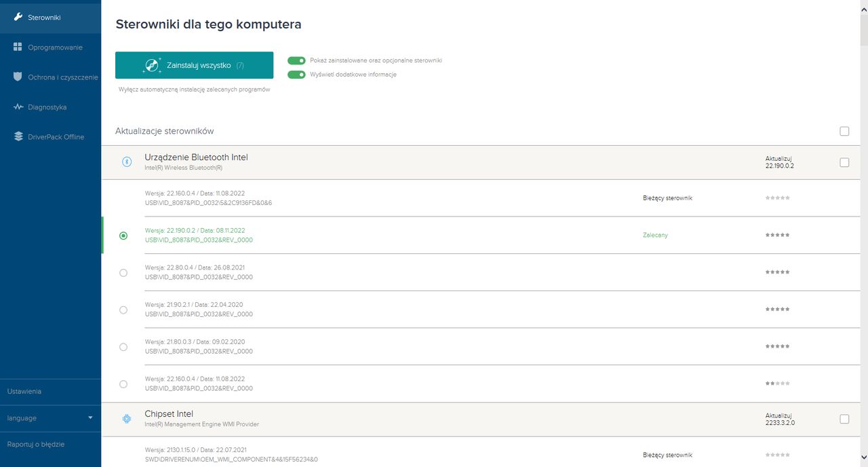
Task: Open Ustawienia from the sidebar
Action: click(24, 392)
